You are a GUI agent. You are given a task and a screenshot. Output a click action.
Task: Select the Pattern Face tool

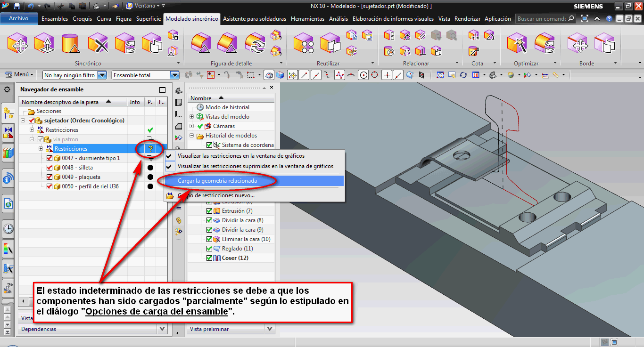click(x=303, y=44)
